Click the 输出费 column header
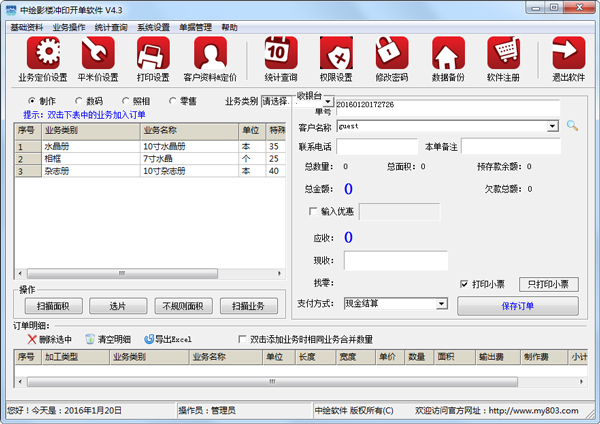 497,357
